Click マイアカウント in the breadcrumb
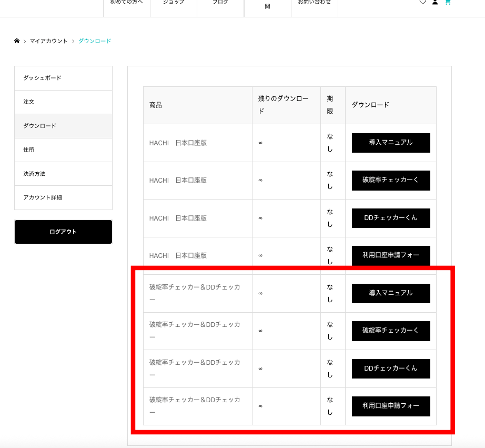 [x=48, y=41]
